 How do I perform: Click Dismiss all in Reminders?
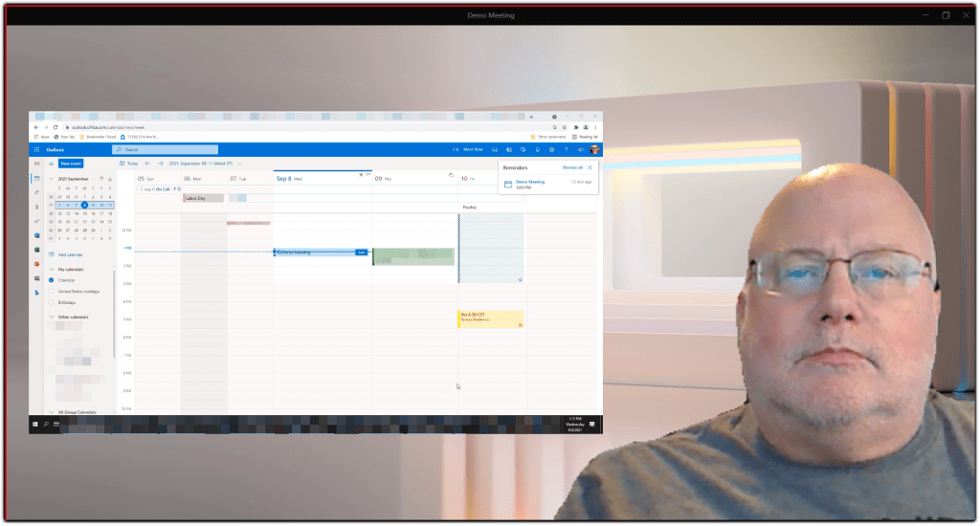pyautogui.click(x=572, y=167)
